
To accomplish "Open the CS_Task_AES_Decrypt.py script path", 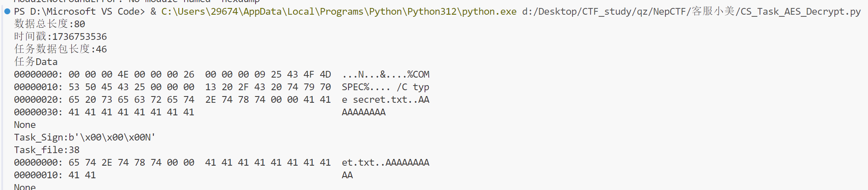I will [691, 11].
